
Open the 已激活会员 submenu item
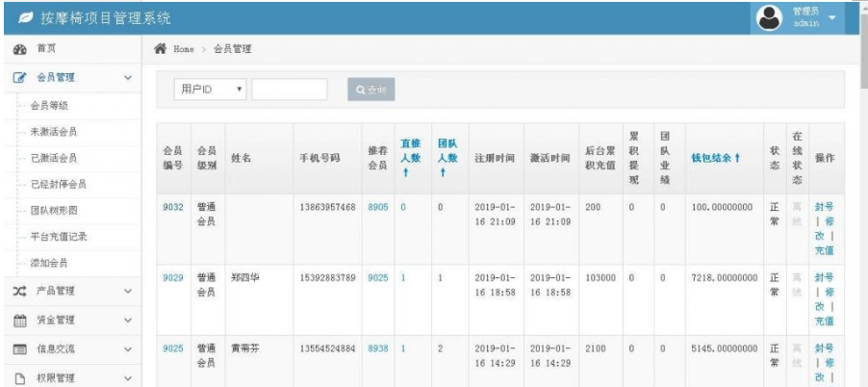coord(54,158)
